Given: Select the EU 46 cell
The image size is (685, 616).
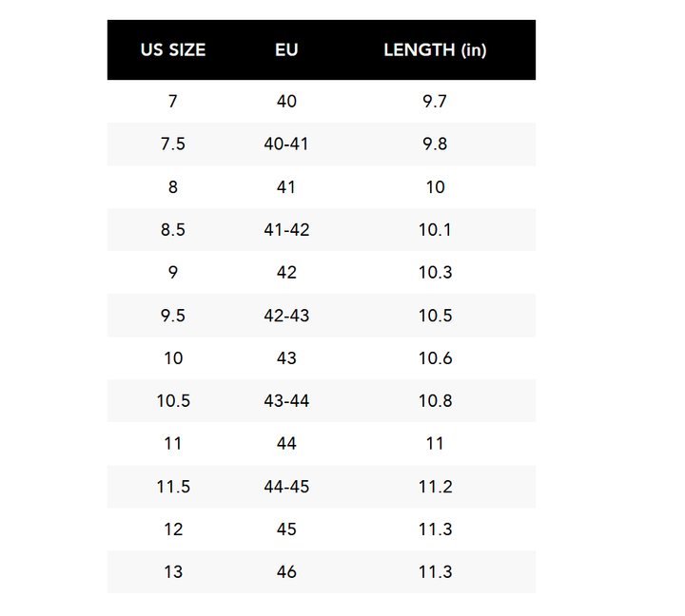Looking at the screenshot, I should click(x=286, y=572).
